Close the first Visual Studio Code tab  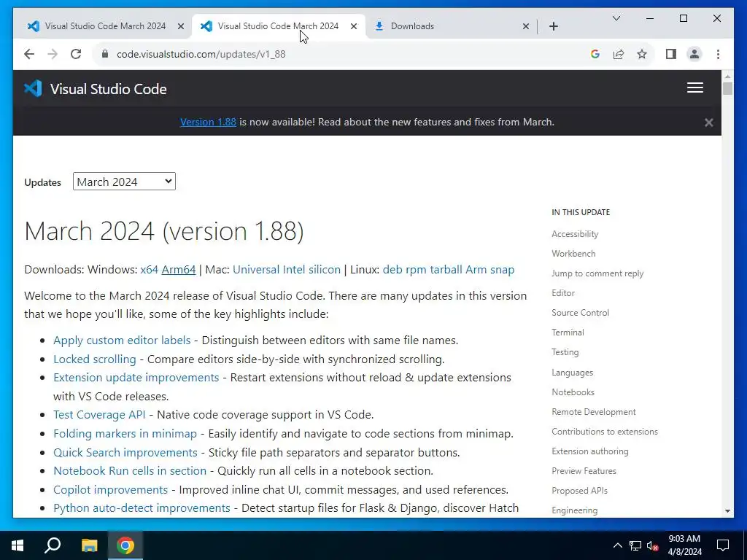(x=181, y=26)
